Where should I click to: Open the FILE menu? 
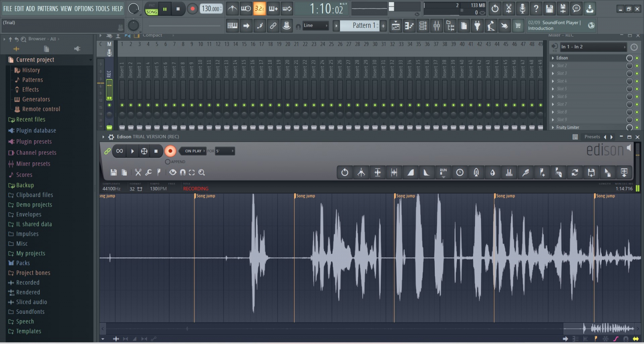click(x=8, y=8)
